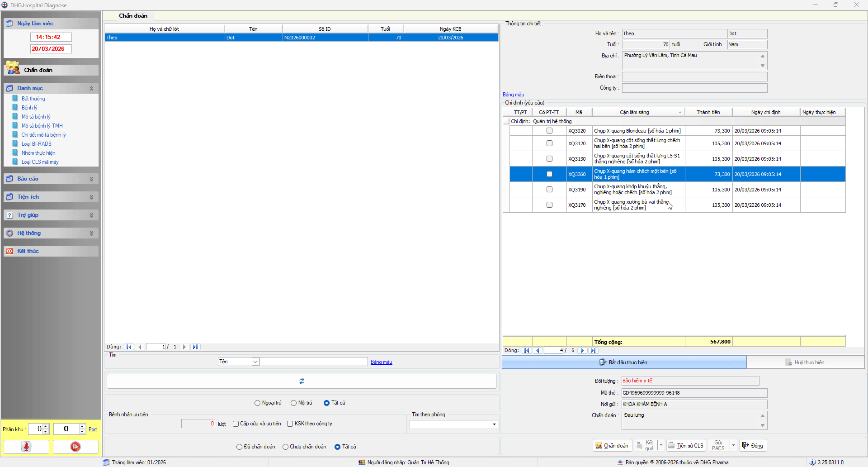Open Bảng màu link near search field
The image size is (868, 467).
[x=382, y=362]
